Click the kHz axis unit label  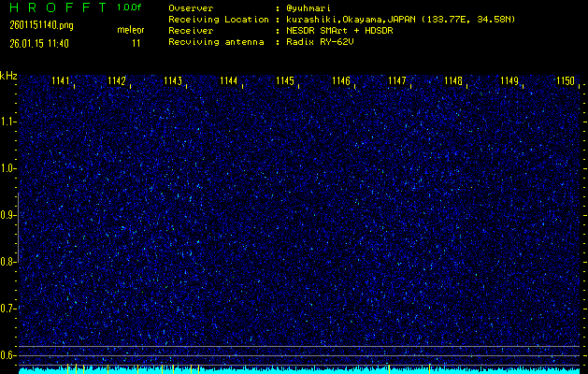[9, 76]
